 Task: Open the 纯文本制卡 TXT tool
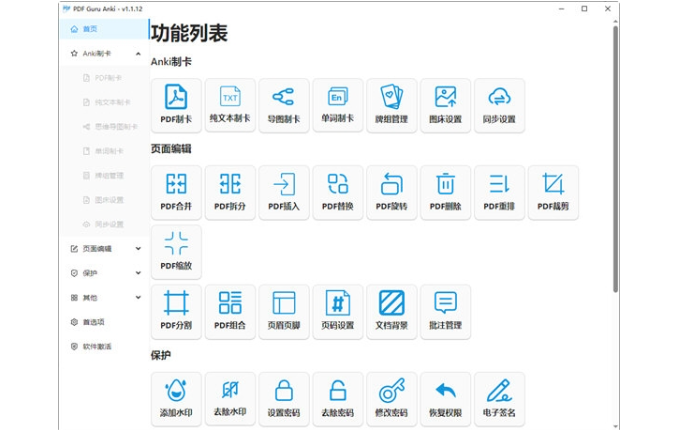(x=230, y=105)
